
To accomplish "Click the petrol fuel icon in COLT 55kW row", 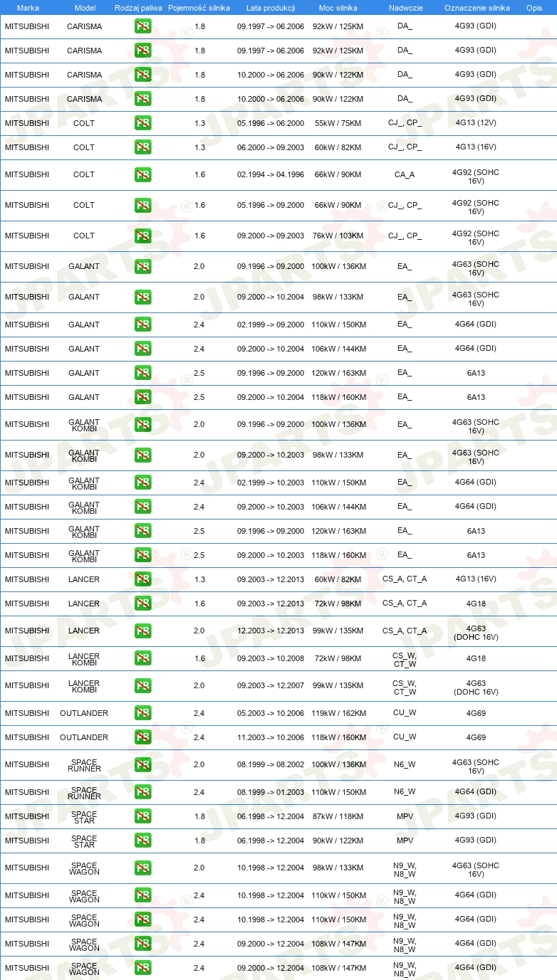I will (142, 123).
